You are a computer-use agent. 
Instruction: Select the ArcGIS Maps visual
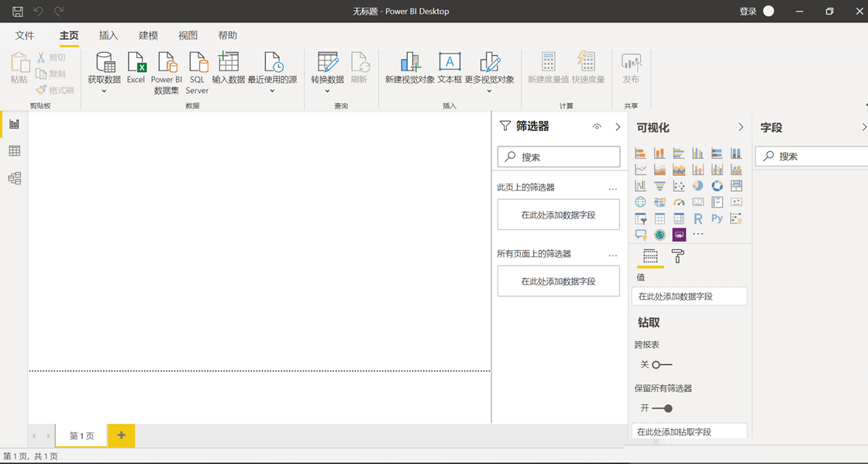[x=660, y=235]
